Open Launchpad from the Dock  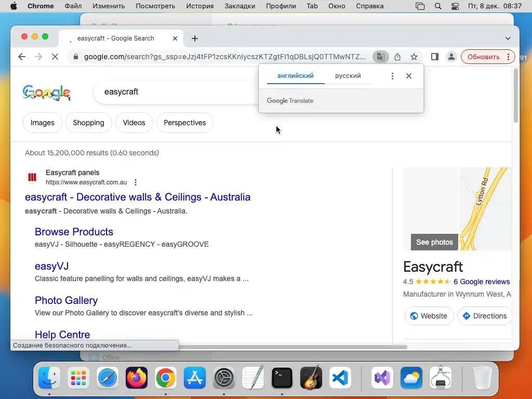point(78,378)
